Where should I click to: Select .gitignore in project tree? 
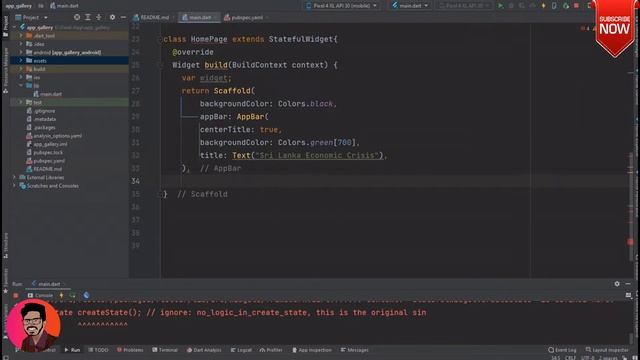40,111
